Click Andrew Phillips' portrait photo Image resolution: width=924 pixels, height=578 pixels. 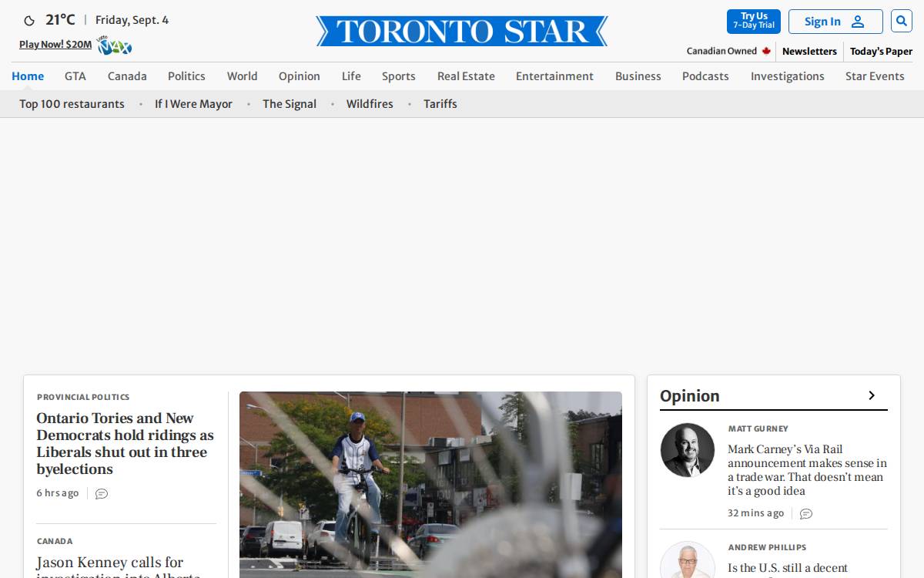[x=688, y=560]
